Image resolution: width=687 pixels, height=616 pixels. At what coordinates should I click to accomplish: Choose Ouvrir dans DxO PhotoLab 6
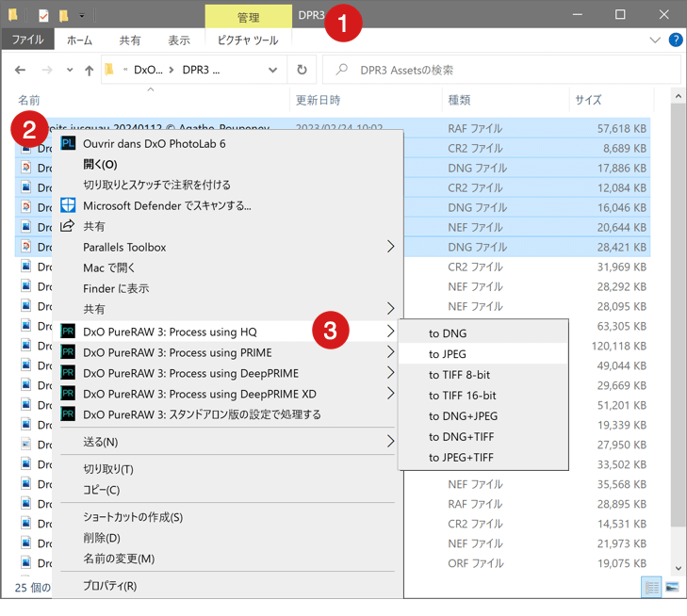coord(227,143)
